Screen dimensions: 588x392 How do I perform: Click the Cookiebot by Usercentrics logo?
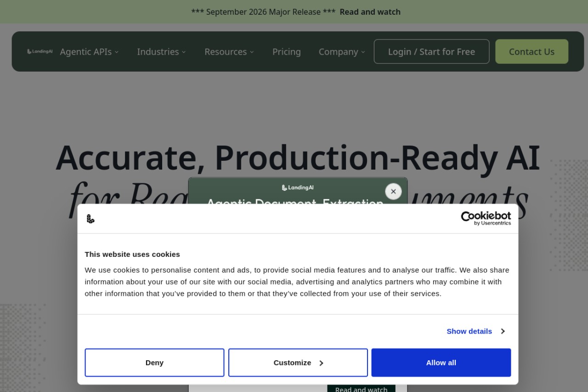486,218
